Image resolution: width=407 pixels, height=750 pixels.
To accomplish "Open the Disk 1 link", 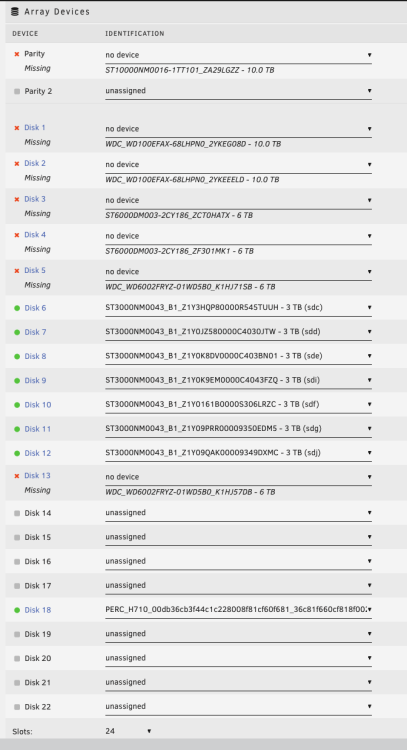I will tap(35, 128).
